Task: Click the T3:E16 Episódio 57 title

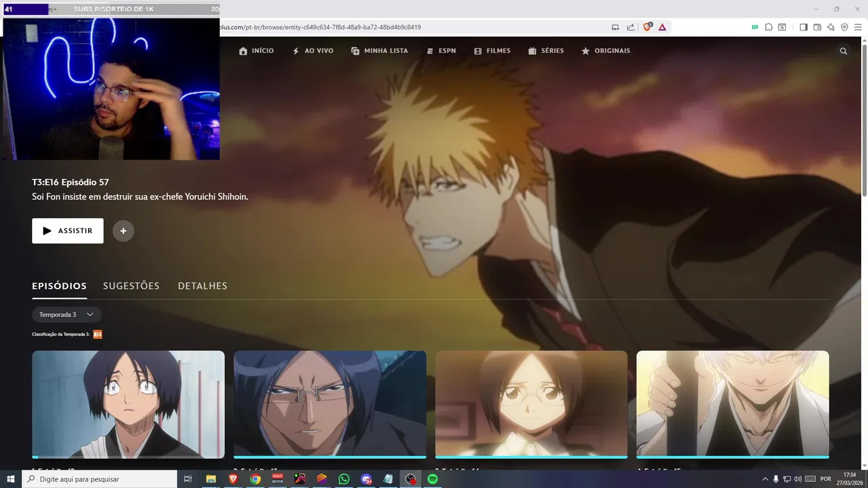Action: 71,182
